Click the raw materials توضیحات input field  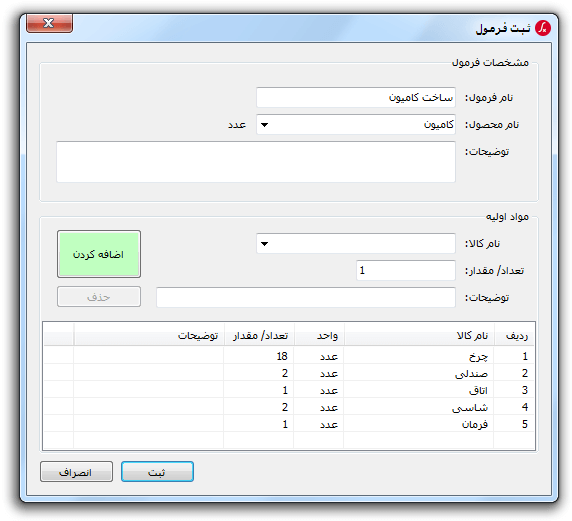[x=306, y=297]
